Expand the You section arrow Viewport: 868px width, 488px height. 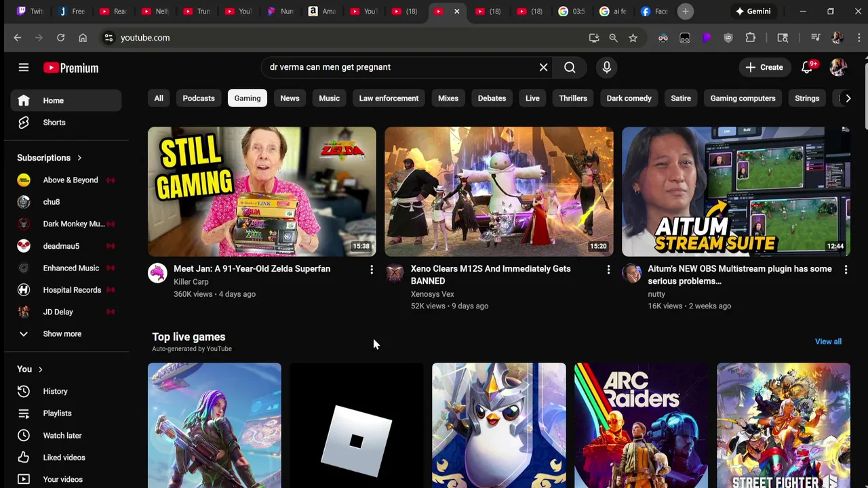(41, 369)
